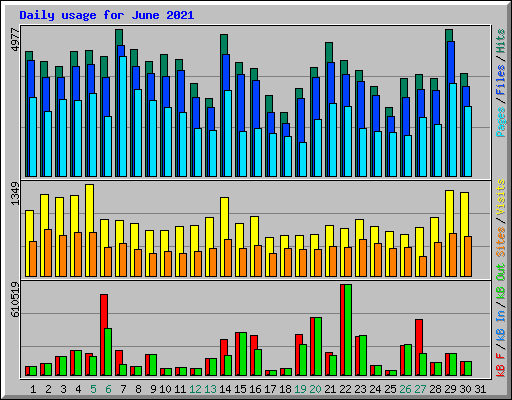Click day 27 weekend label on x-axis
512x400 pixels.
click(420, 389)
